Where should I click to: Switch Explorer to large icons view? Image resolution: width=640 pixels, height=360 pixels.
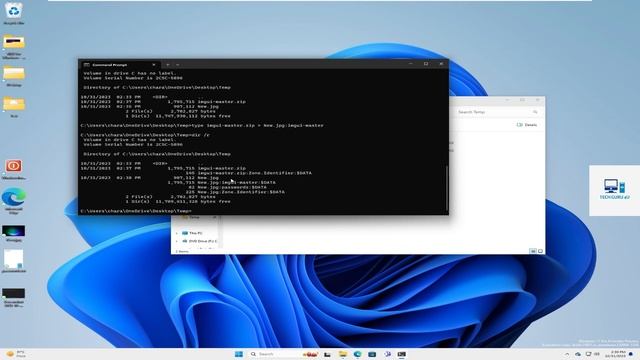[x=540, y=251]
